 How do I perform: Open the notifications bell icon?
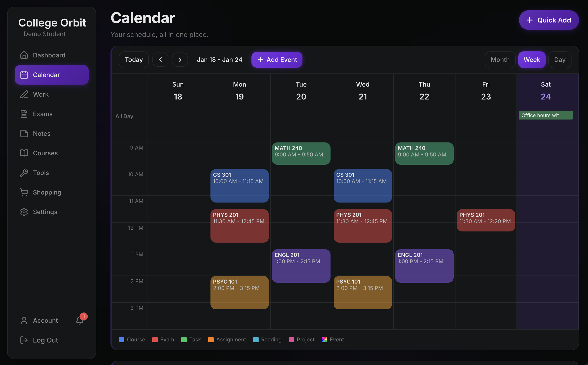click(x=80, y=320)
